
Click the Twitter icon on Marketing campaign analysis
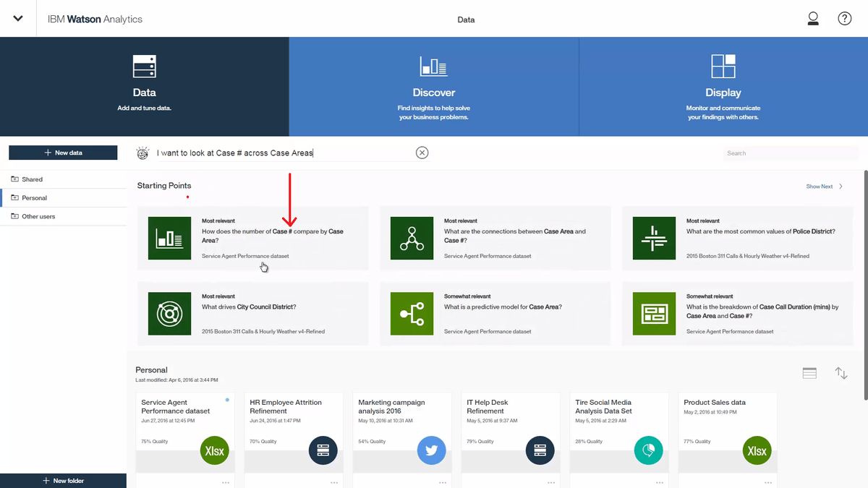(432, 451)
